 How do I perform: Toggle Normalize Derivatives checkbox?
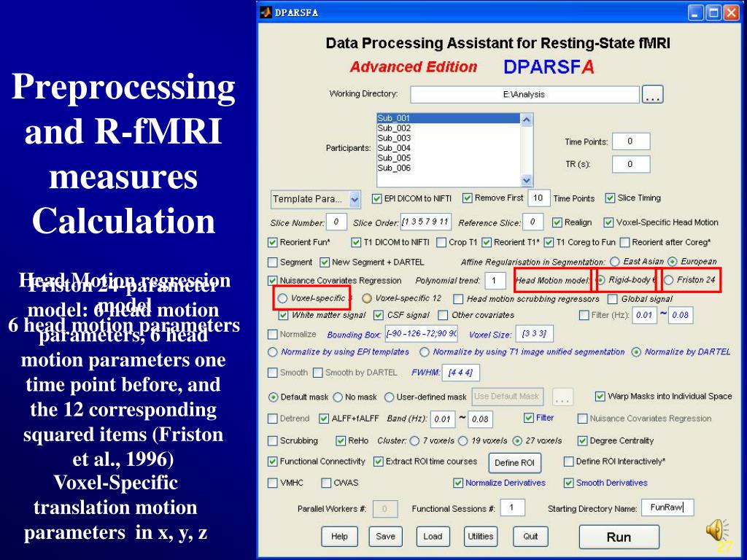point(458,483)
